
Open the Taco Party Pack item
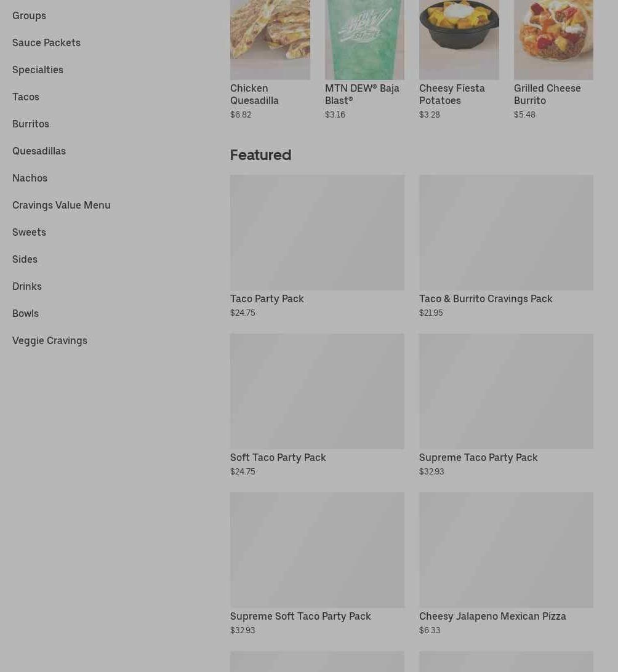tap(317, 246)
